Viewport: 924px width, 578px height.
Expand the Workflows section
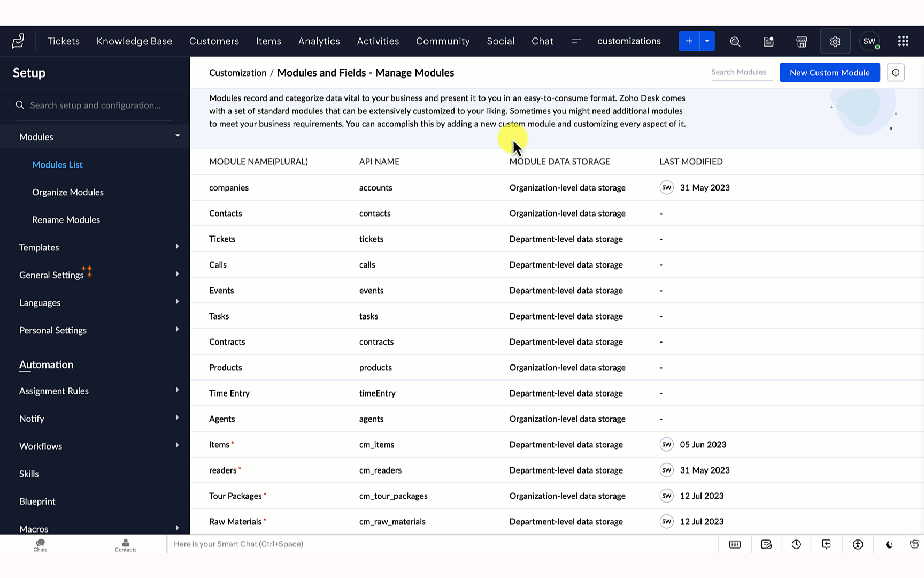tap(178, 445)
